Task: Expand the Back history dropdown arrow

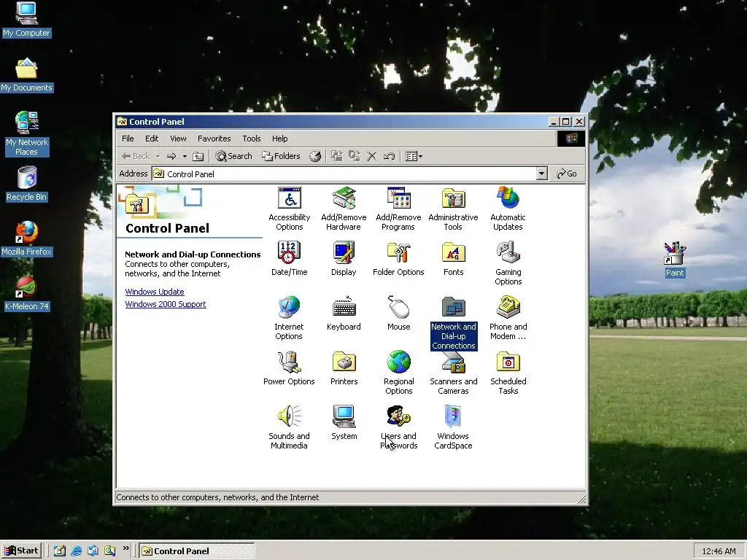Action: 158,156
